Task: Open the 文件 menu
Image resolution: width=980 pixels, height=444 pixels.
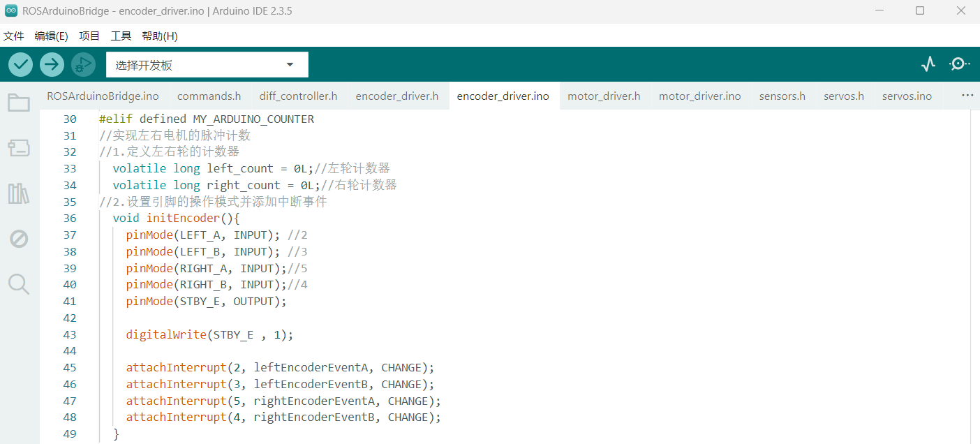Action: (14, 36)
